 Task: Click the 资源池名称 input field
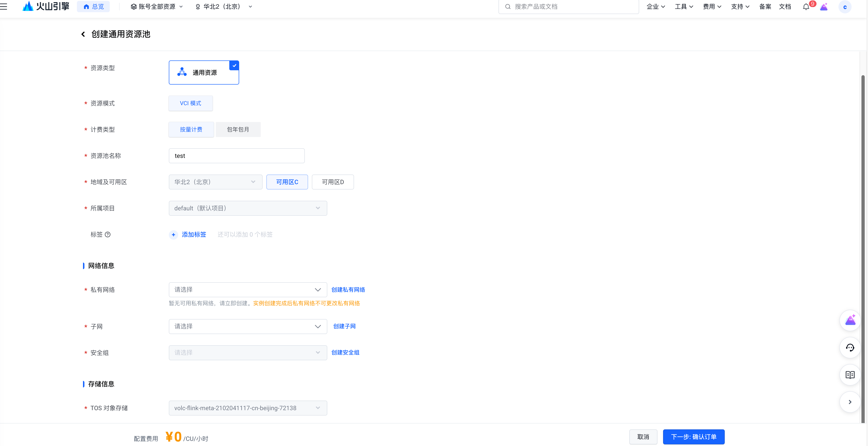pos(237,156)
